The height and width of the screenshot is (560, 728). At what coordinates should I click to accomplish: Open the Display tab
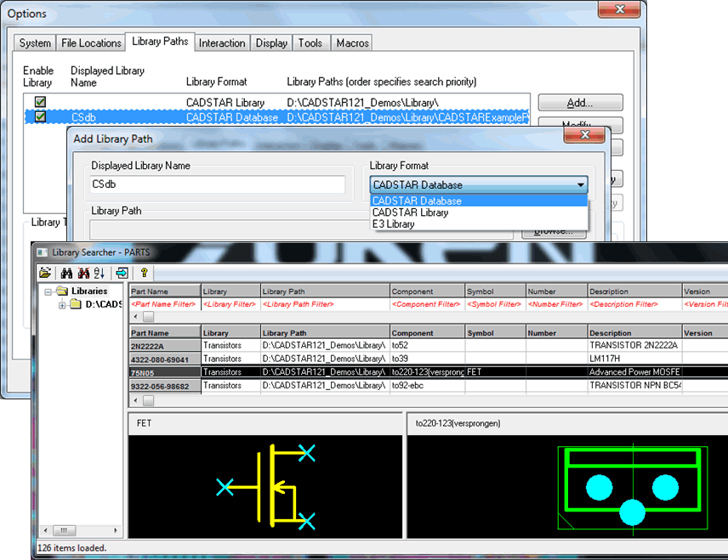coord(271,43)
